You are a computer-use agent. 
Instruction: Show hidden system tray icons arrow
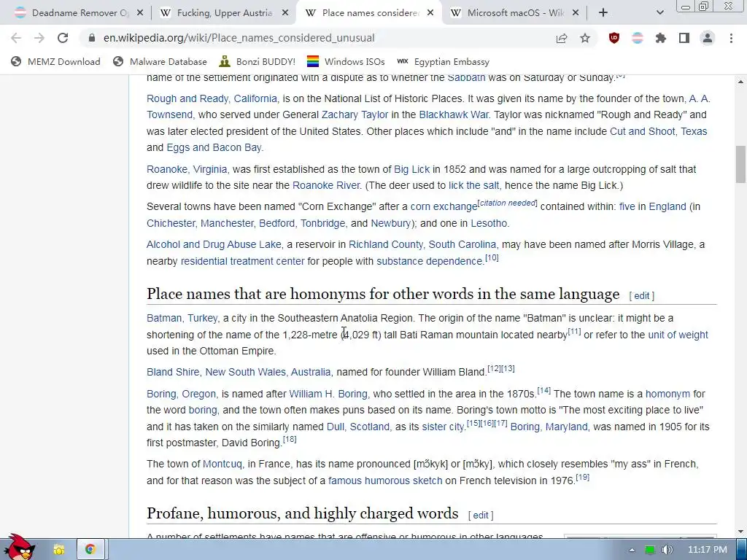(x=632, y=551)
